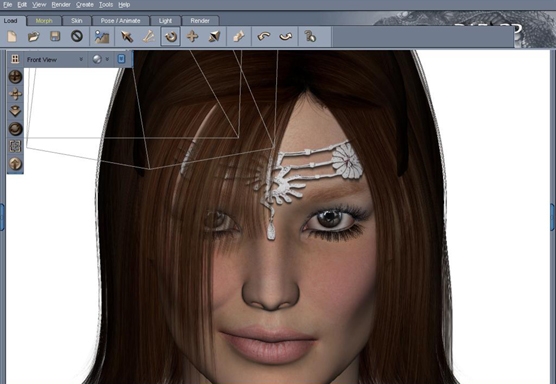Open the Front View camera dropdown
The width and height of the screenshot is (556, 384).
click(55, 60)
